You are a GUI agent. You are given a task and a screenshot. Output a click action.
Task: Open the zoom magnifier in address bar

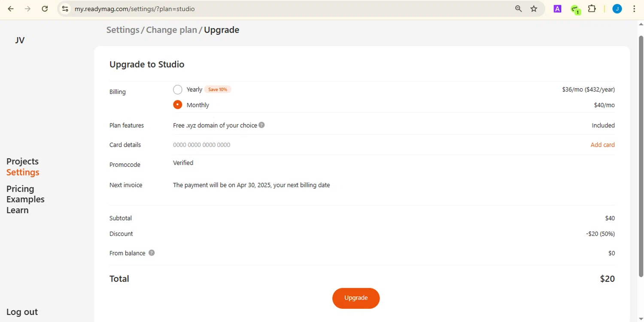(518, 9)
